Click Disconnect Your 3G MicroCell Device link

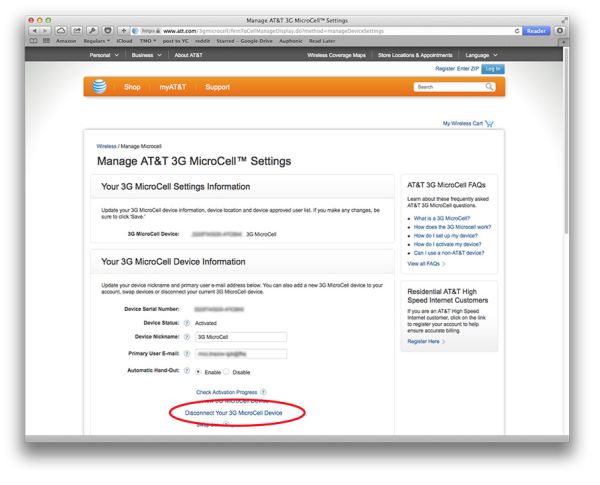[x=238, y=412]
